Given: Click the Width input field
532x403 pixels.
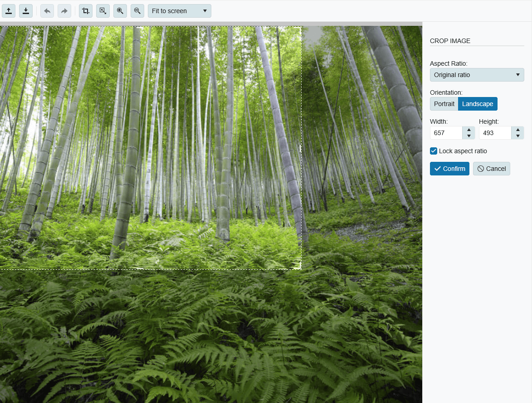Looking at the screenshot, I should 446,133.
